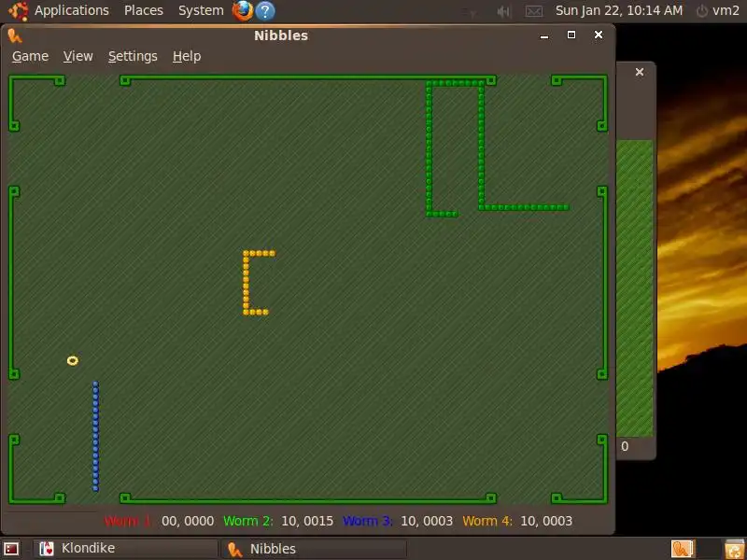Select the Nibbles taskbar button
This screenshot has height=560, width=747.
click(315, 549)
